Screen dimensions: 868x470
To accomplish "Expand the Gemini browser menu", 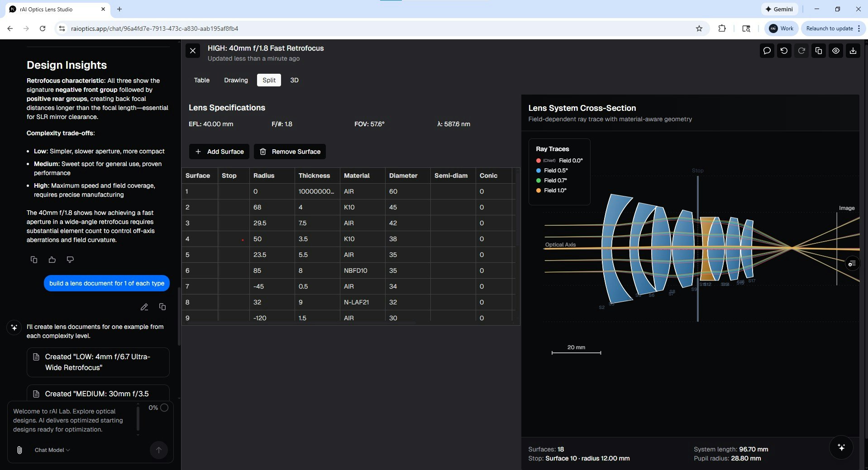I will (x=779, y=9).
